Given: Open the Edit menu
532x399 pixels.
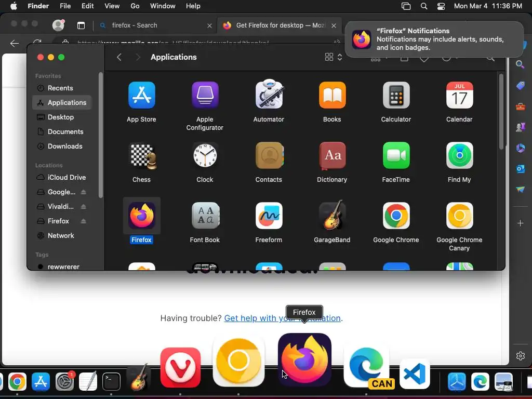Looking at the screenshot, I should (87, 6).
